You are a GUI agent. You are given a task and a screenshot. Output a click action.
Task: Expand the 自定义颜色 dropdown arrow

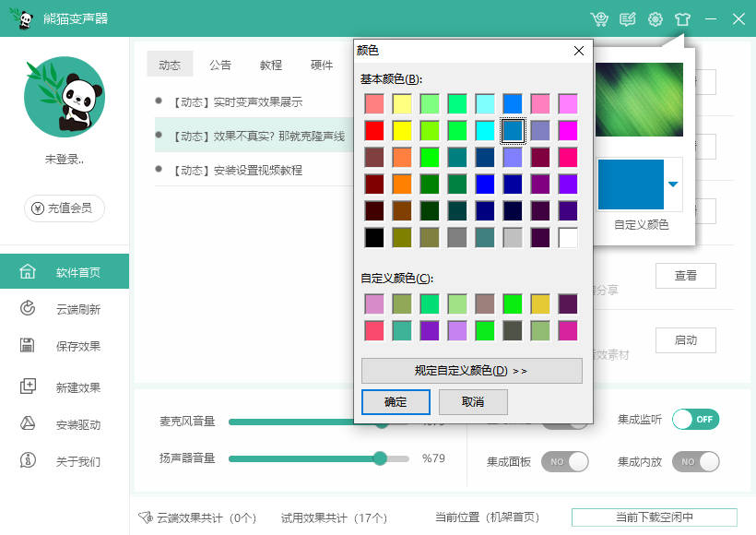point(673,184)
